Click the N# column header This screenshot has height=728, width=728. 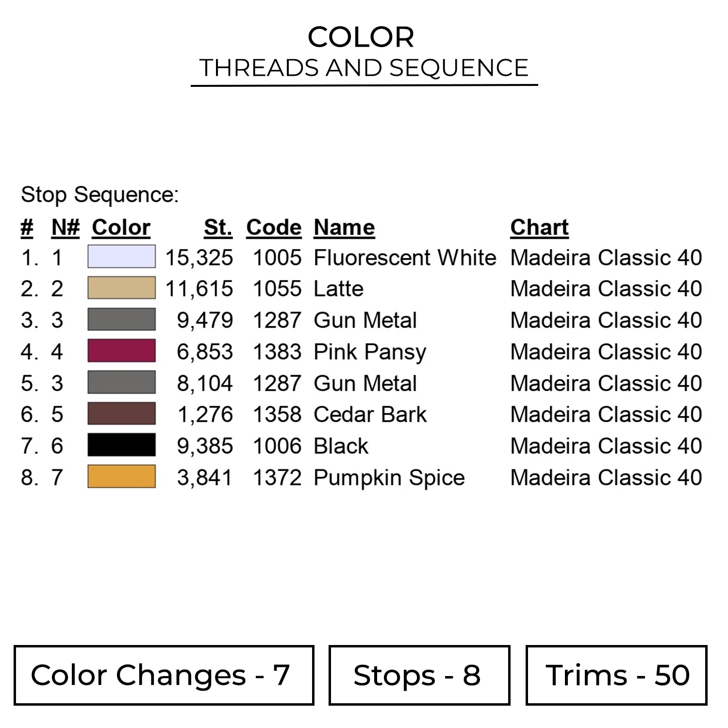(66, 227)
